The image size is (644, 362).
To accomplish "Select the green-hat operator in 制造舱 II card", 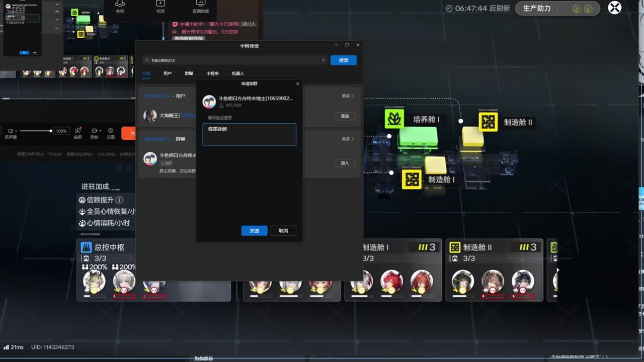I will click(x=462, y=282).
